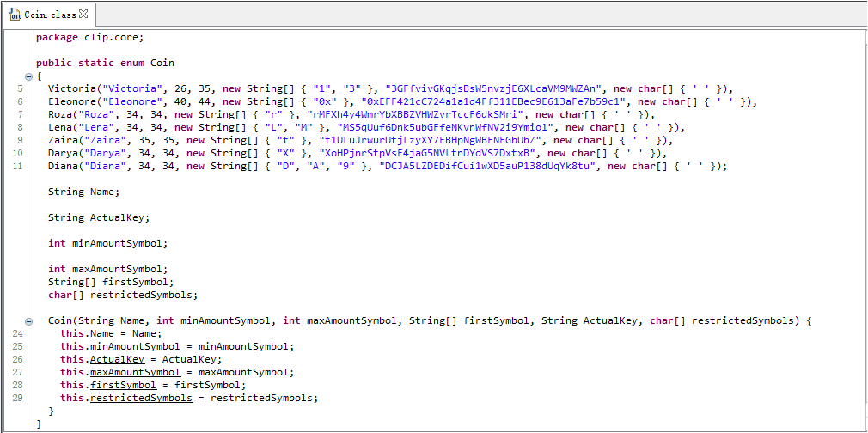This screenshot has width=868, height=433.
Task: Click the Bitcoin address string 3GFfvivGKqjsBsW5nvzjE6XLcaVM9MWZAn
Action: pos(492,88)
